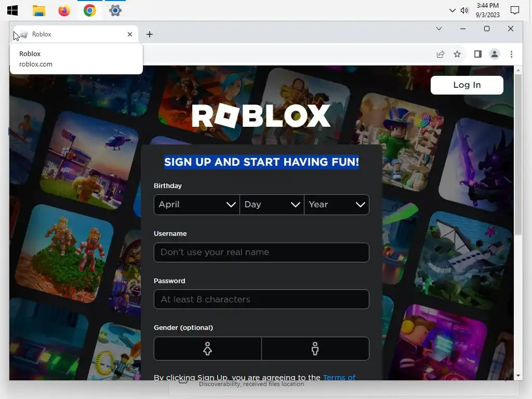Launch File Explorer from the taskbar

coord(38,10)
